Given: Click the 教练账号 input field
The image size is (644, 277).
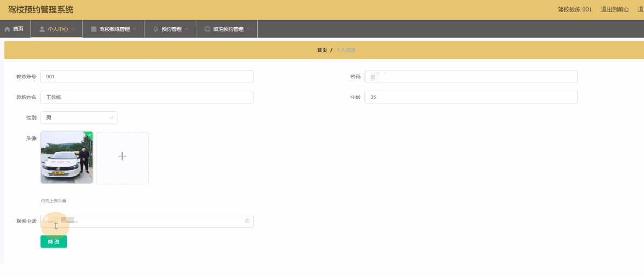Looking at the screenshot, I should point(147,77).
